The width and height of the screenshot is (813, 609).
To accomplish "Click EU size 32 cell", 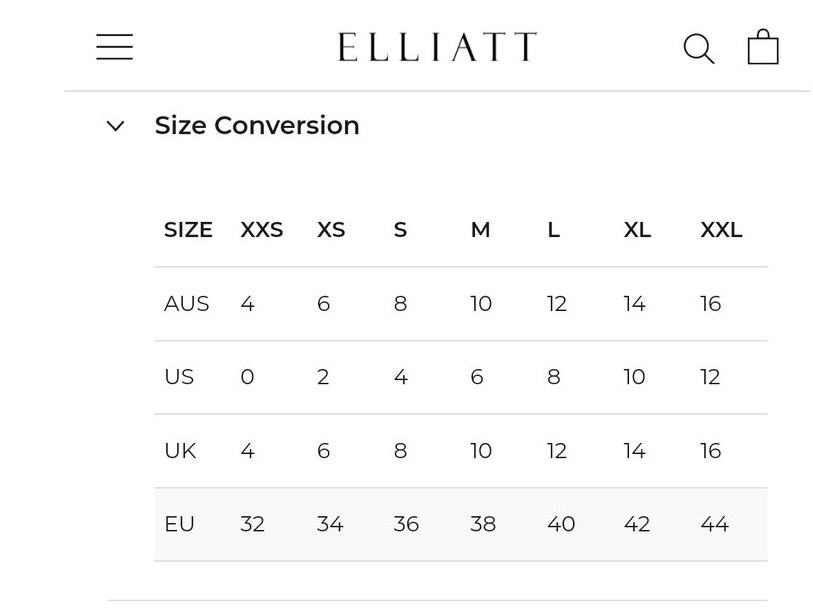I will [x=253, y=524].
